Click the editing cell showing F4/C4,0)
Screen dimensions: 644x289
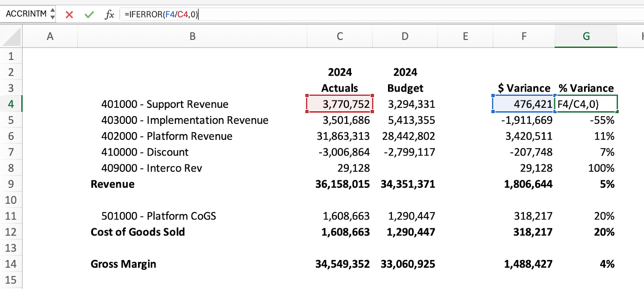click(586, 104)
